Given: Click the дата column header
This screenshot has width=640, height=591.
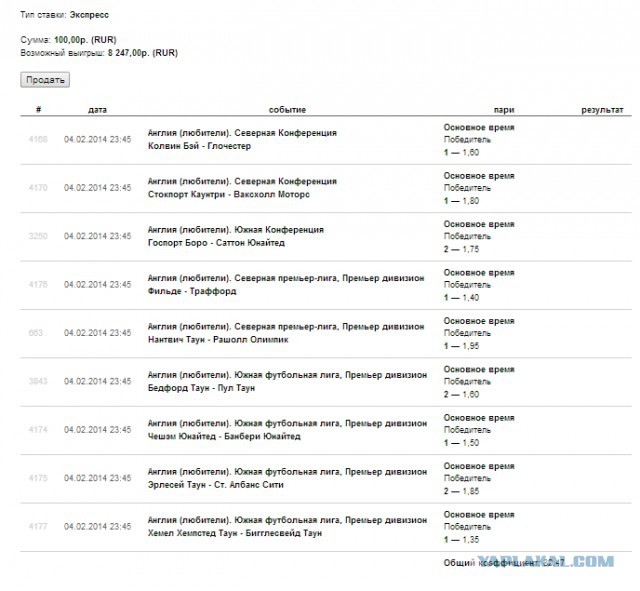Looking at the screenshot, I should (97, 109).
